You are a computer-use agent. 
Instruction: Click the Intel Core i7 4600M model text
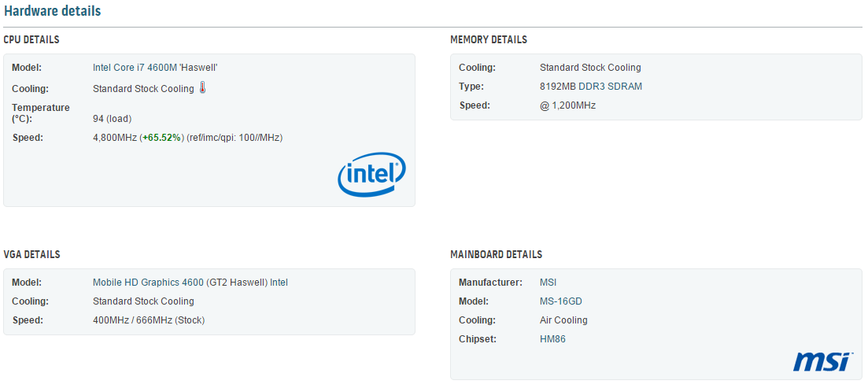pyautogui.click(x=155, y=68)
